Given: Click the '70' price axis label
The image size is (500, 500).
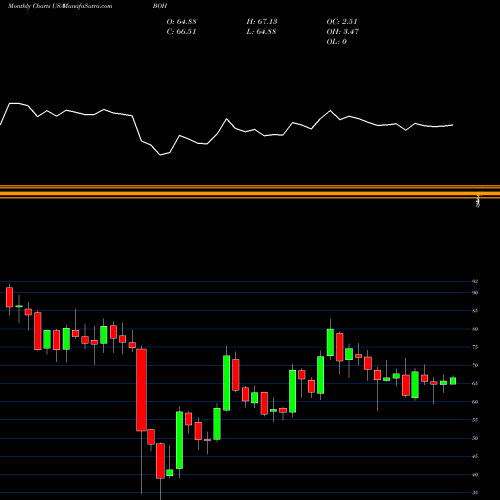Looking at the screenshot, I should click(475, 366).
